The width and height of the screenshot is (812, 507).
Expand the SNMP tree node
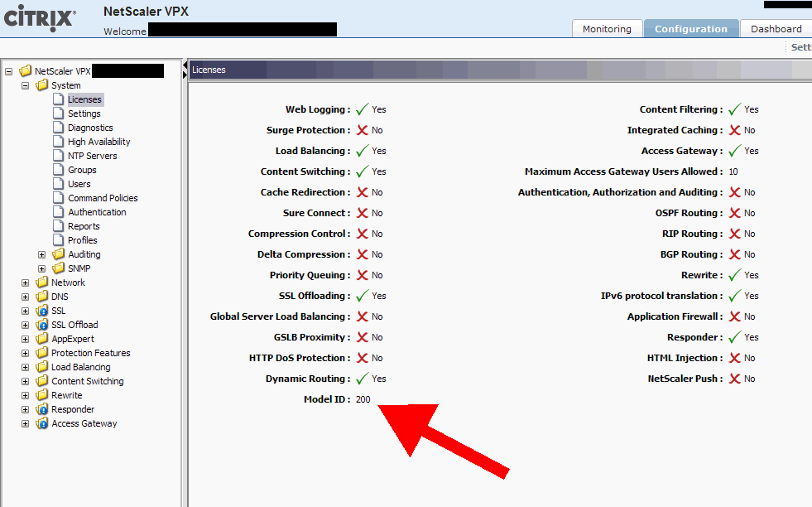pyautogui.click(x=41, y=268)
